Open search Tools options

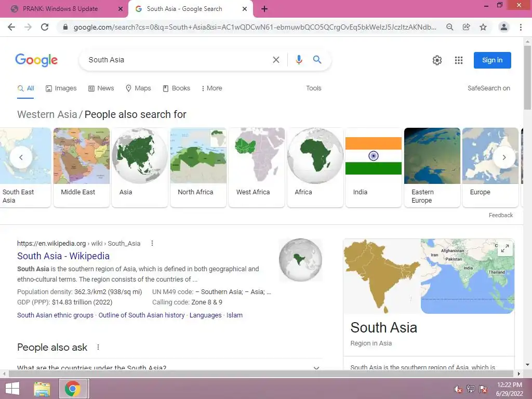tap(313, 88)
